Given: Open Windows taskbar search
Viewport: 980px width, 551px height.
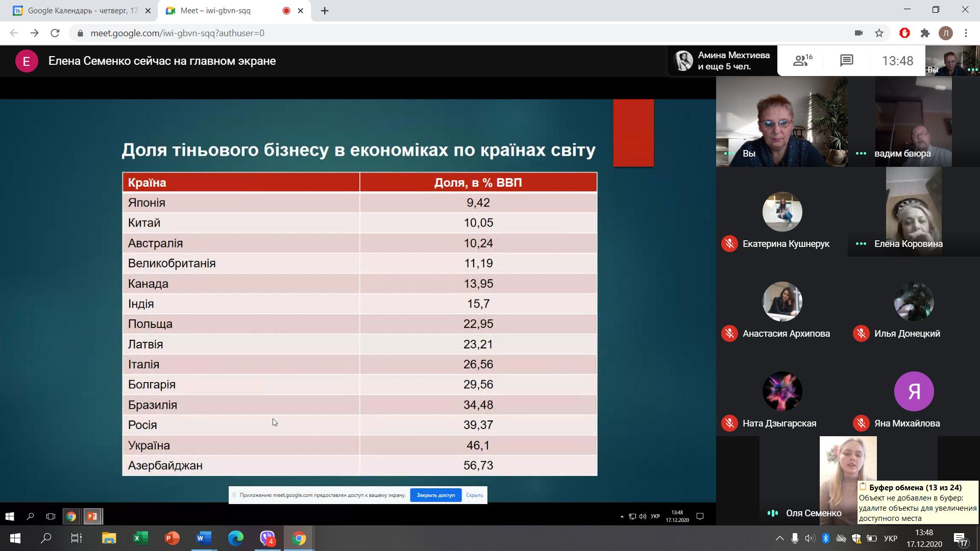Looking at the screenshot, I should pos(46,538).
